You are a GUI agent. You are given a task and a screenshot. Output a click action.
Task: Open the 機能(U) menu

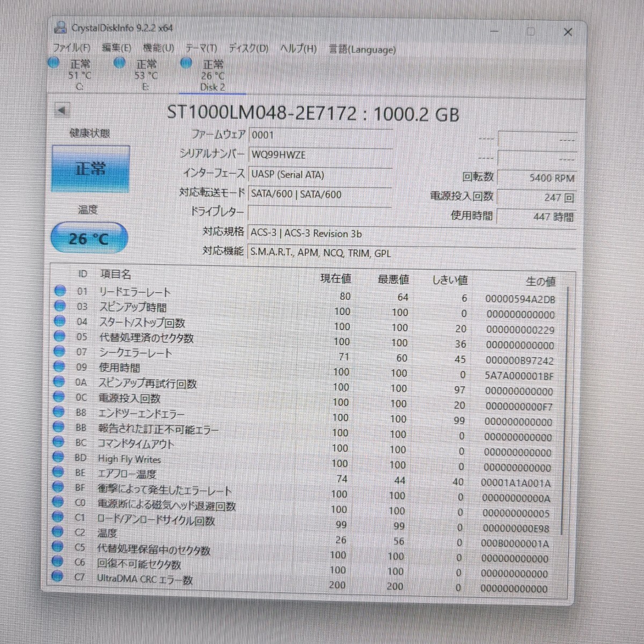(x=158, y=48)
